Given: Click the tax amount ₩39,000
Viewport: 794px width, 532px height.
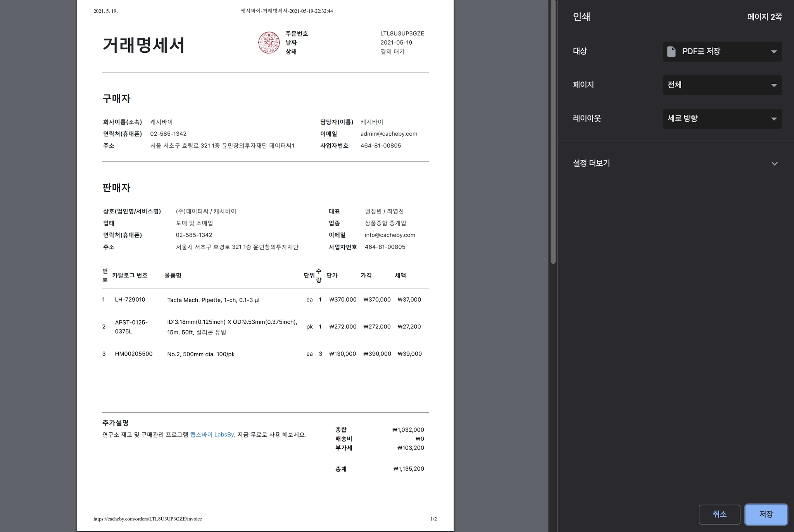Looking at the screenshot, I should [x=410, y=354].
